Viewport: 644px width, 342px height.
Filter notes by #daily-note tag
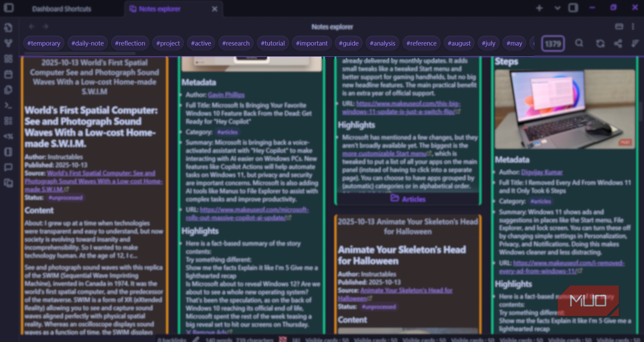click(87, 43)
